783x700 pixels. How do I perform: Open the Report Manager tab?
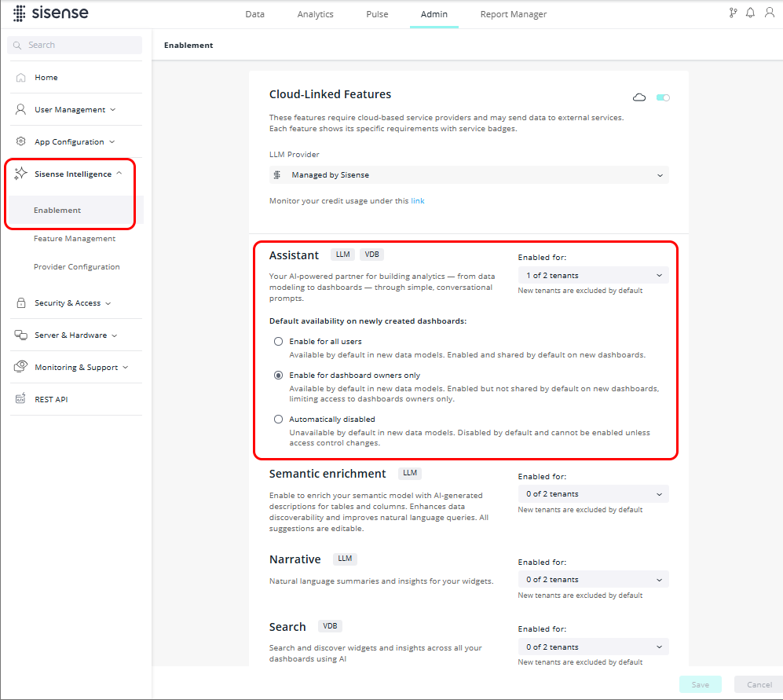[514, 14]
